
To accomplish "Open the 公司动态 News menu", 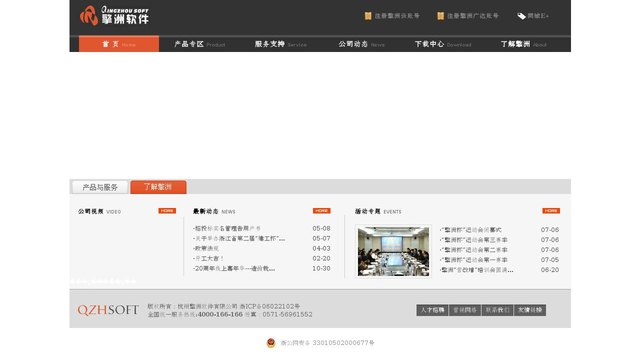I will pyautogui.click(x=361, y=44).
